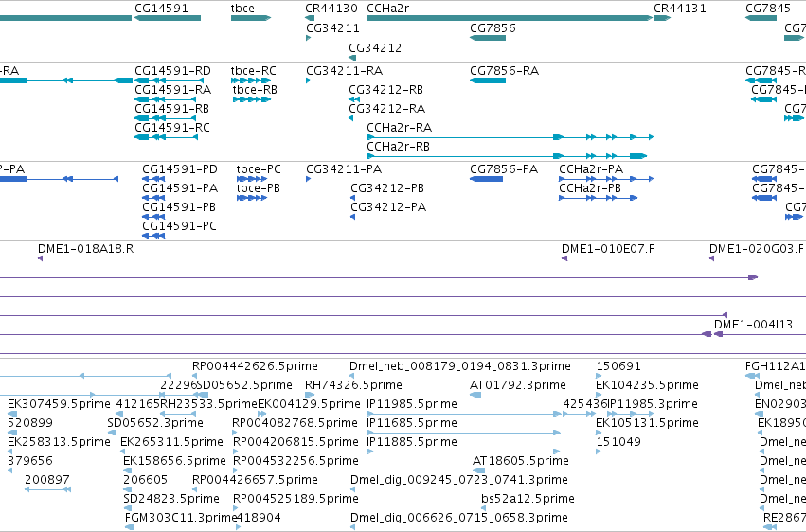Select BAC end DME1-010E07.F

click(608, 249)
